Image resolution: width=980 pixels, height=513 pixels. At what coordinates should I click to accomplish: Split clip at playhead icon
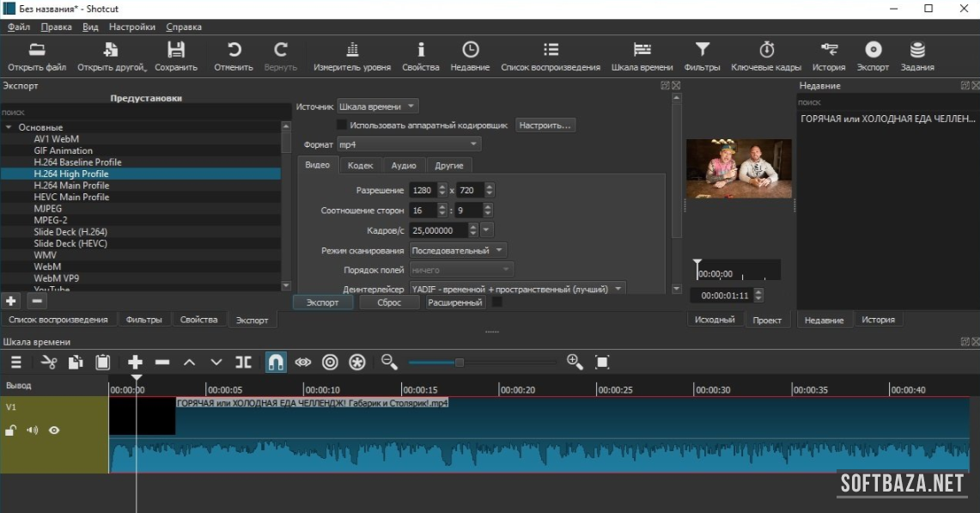click(244, 363)
